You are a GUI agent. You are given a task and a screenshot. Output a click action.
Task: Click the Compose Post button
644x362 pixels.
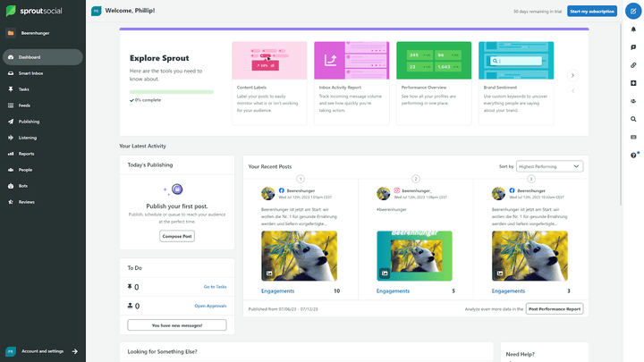(177, 236)
